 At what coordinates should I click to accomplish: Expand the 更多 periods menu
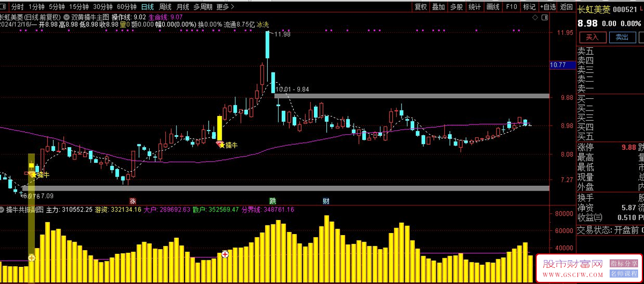[225, 7]
